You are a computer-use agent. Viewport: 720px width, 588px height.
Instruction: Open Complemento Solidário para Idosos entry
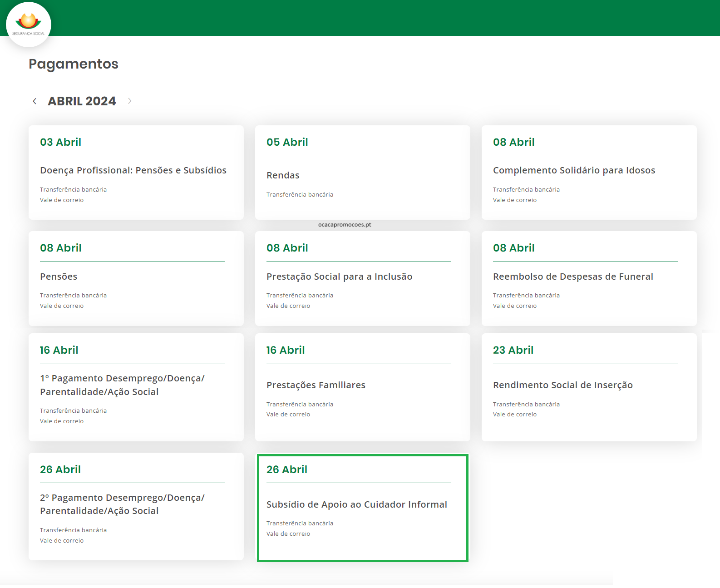tap(574, 170)
